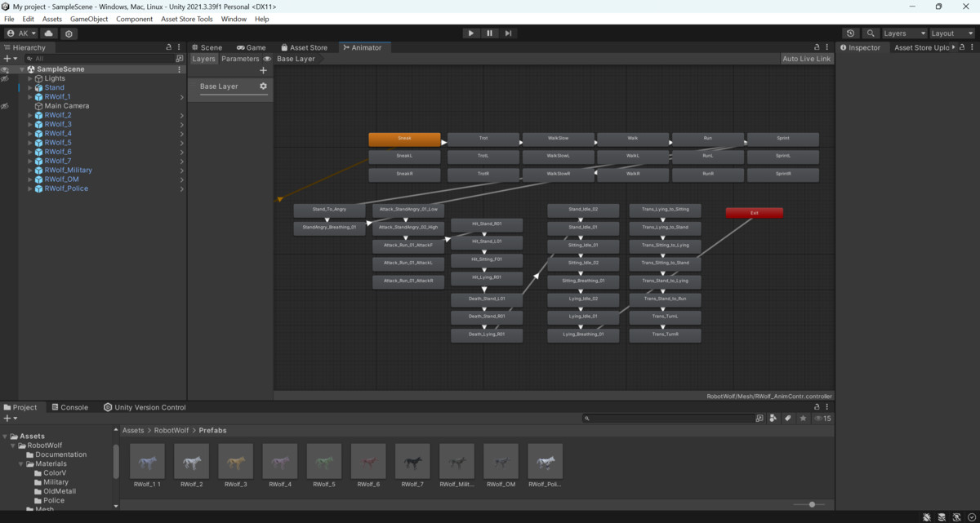
Task: Toggle the Hierarchy panel lock
Action: pos(169,47)
